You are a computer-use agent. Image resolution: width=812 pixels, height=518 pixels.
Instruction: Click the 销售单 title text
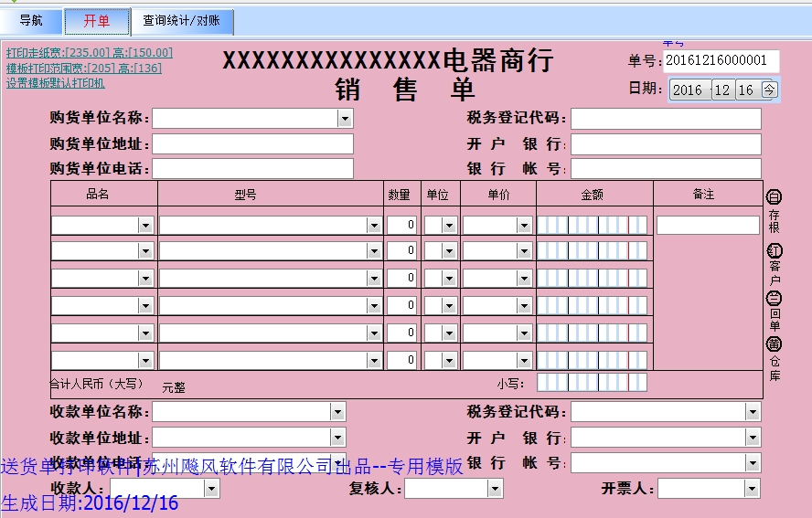404,90
